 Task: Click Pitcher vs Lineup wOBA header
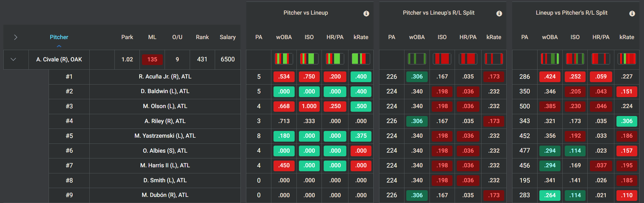tap(284, 37)
